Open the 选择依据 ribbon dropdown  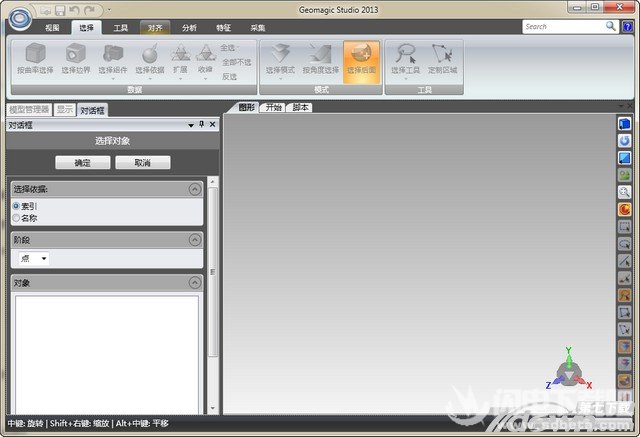coord(150,78)
